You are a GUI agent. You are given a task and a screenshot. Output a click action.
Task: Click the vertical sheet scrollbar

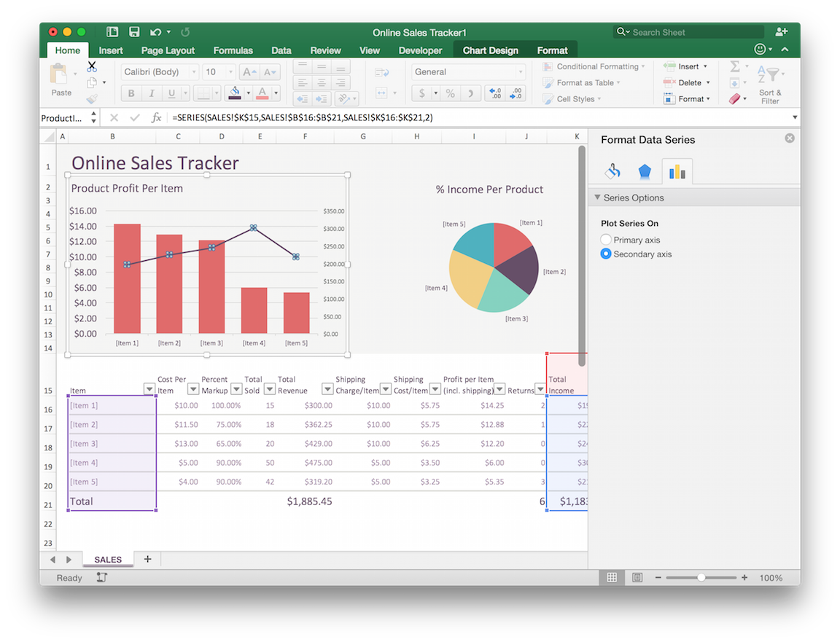coord(582,256)
